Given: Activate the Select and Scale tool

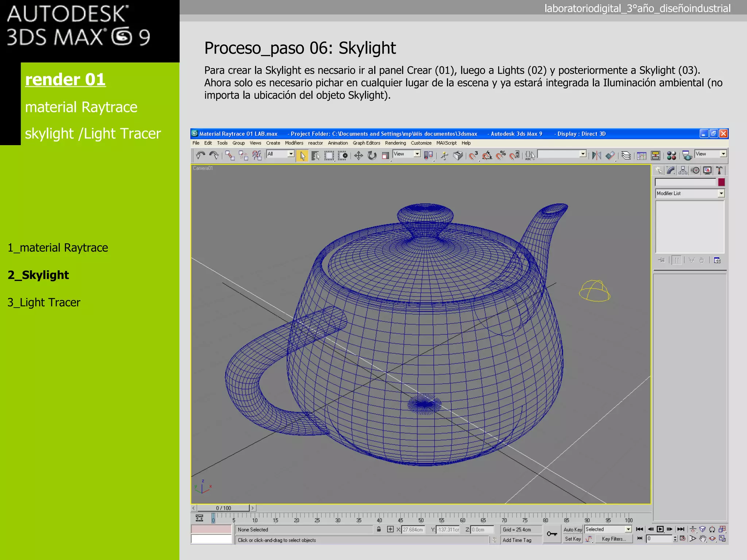Looking at the screenshot, I should coord(386,156).
